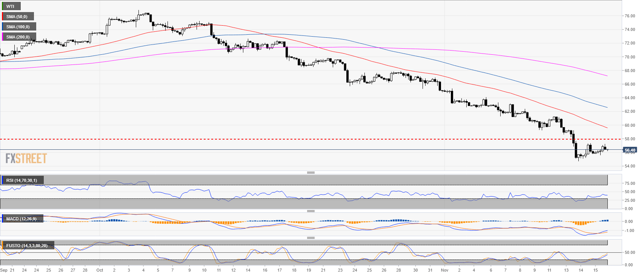The height and width of the screenshot is (275, 644).
Task: Click the Sep 21 label on the time axis
Action: (x=8, y=270)
